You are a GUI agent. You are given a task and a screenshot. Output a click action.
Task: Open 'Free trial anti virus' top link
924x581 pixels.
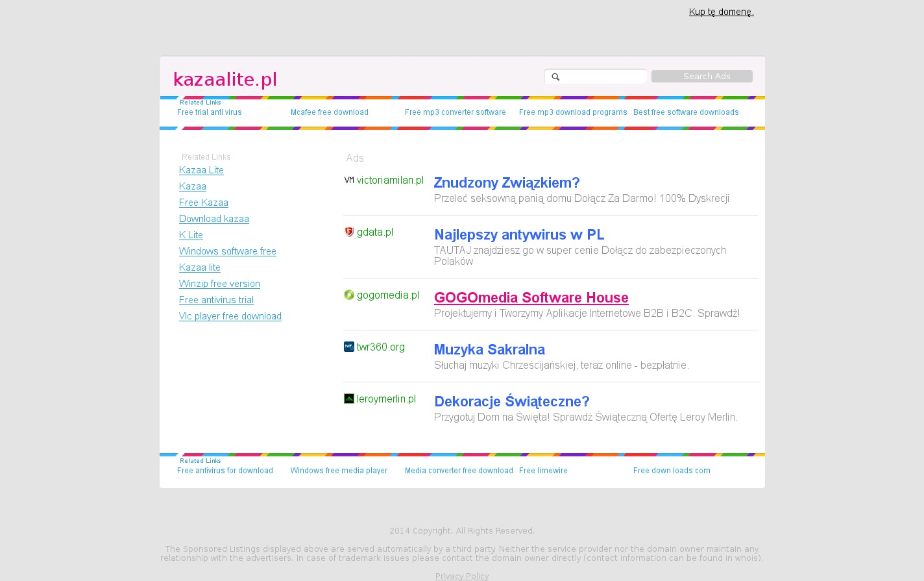click(x=209, y=112)
